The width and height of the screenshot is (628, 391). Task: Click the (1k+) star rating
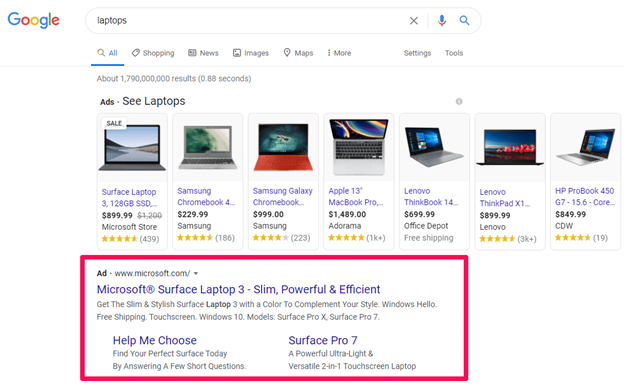357,238
